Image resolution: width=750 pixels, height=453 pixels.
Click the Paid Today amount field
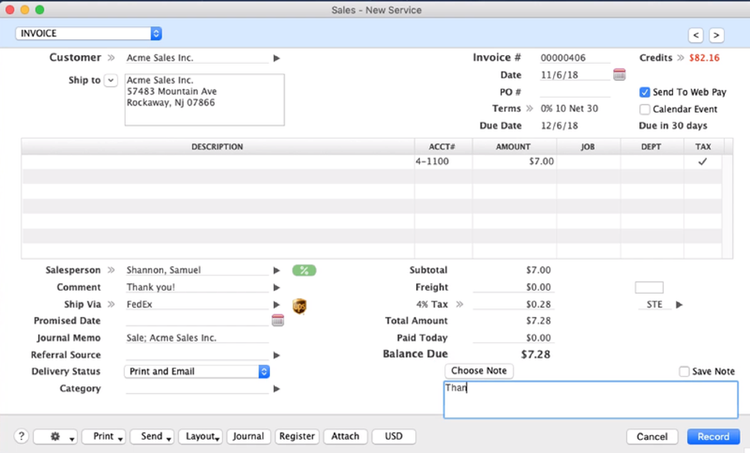513,338
